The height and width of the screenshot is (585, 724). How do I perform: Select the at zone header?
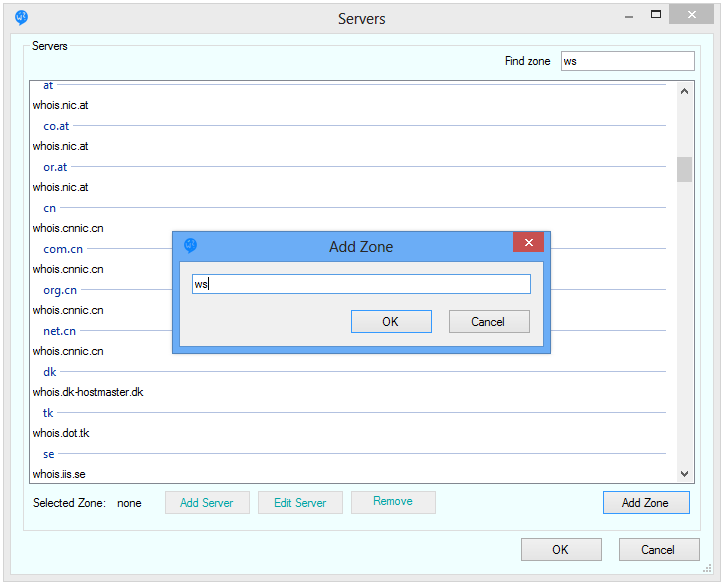tap(48, 85)
